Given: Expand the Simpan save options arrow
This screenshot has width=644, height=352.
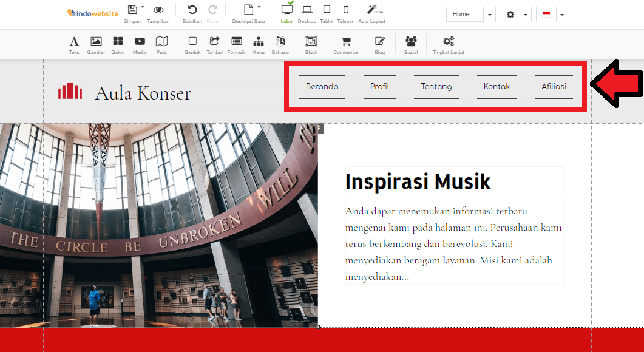Looking at the screenshot, I should point(143,8).
